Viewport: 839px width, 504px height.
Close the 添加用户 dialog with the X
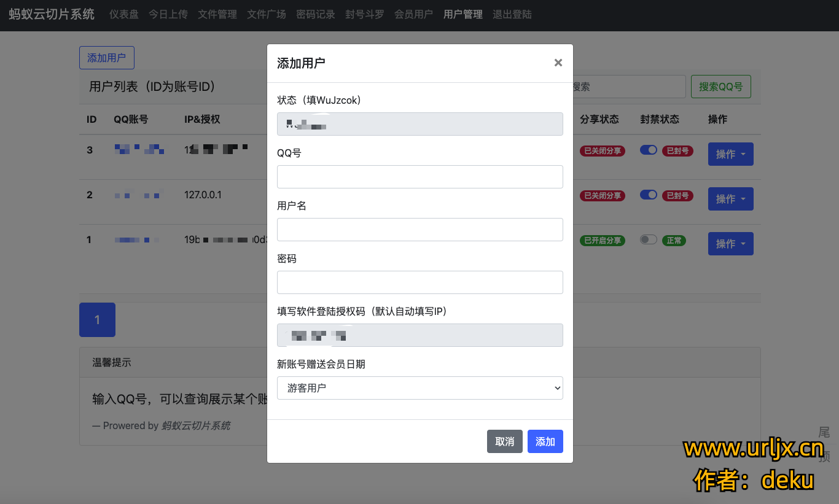(x=558, y=63)
